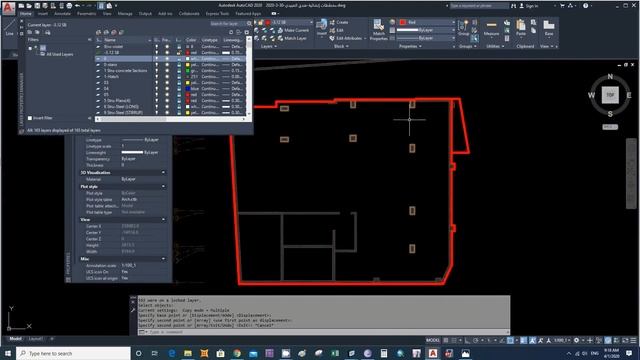Open the Manage ribbon tab
The image size is (640, 360).
pos(125,13)
